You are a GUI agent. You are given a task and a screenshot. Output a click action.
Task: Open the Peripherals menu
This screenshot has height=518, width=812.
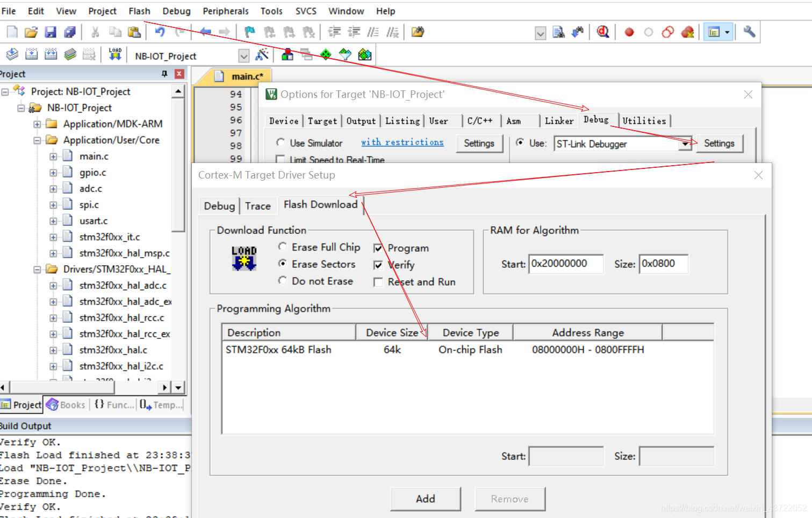pyautogui.click(x=225, y=11)
